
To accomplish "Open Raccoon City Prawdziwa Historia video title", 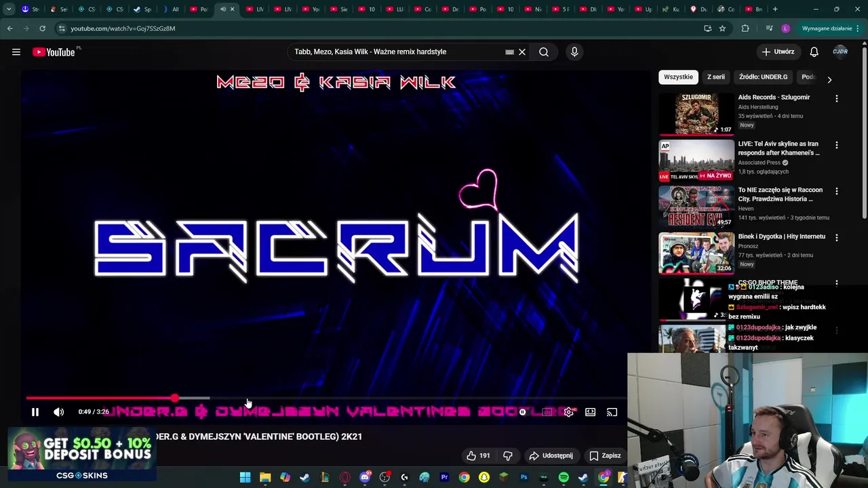I will coord(780,195).
